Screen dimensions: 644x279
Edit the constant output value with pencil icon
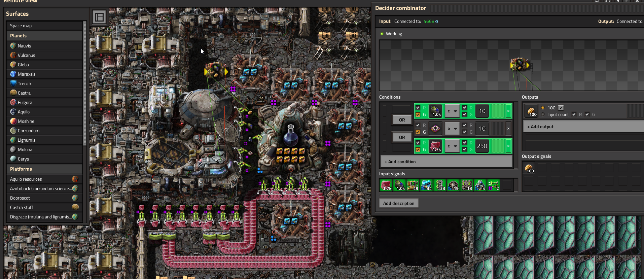[x=561, y=108]
